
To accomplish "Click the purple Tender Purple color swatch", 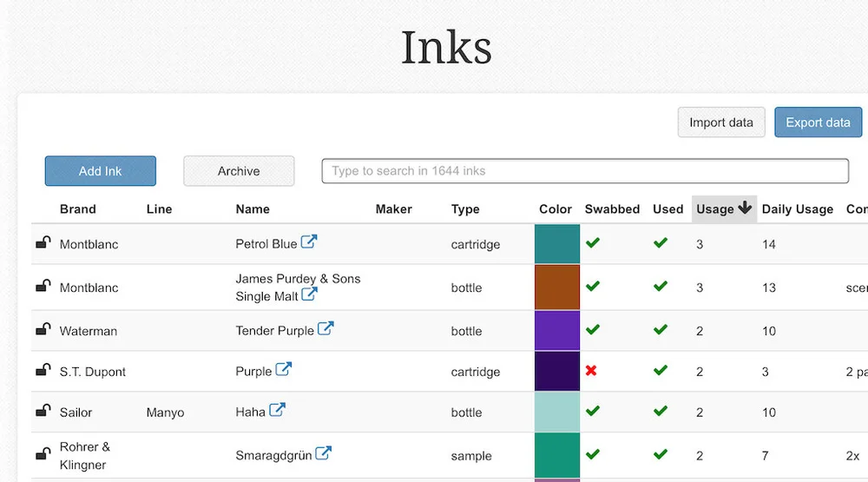I will tap(557, 330).
